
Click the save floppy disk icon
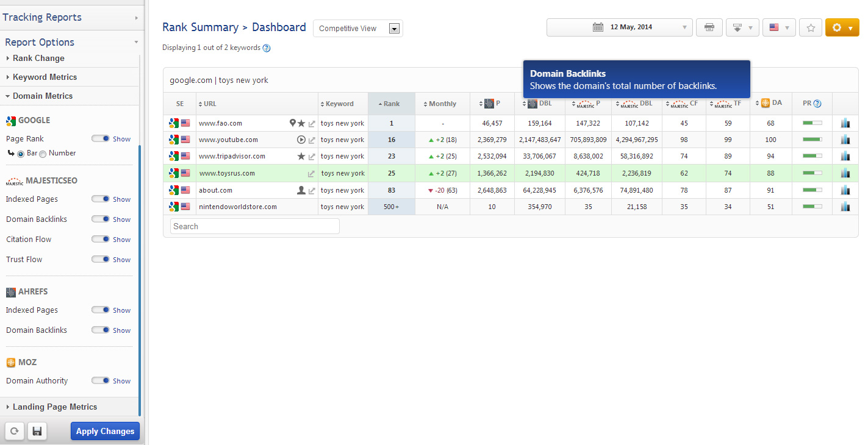click(37, 431)
